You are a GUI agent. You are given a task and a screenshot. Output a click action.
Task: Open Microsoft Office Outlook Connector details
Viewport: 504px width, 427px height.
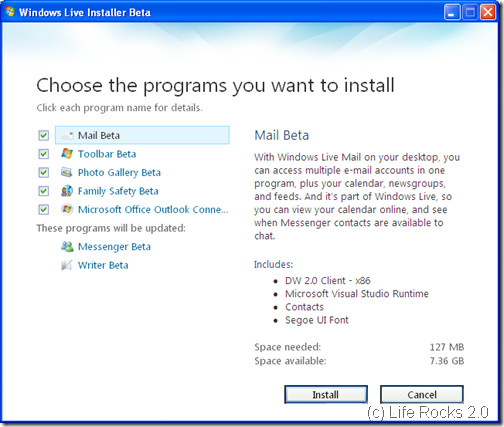(153, 210)
